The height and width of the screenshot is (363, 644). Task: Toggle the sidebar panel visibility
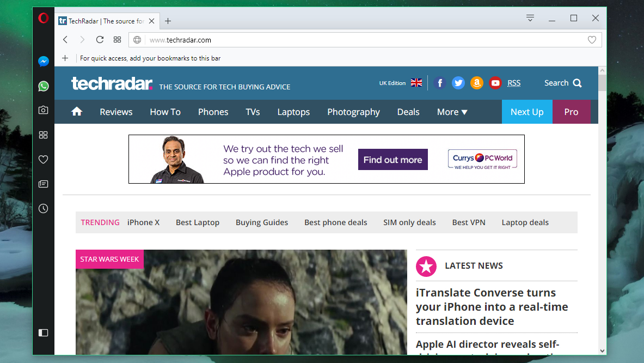pyautogui.click(x=43, y=332)
